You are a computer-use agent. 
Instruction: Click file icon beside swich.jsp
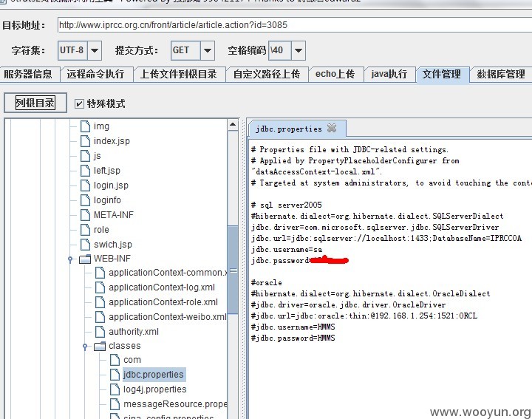[x=85, y=245]
